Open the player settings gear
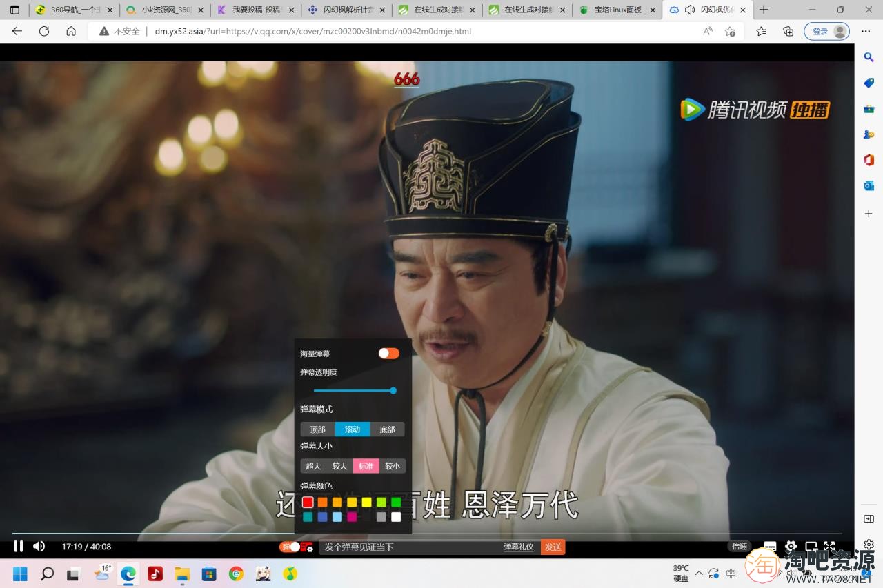883x588 pixels. coord(791,546)
